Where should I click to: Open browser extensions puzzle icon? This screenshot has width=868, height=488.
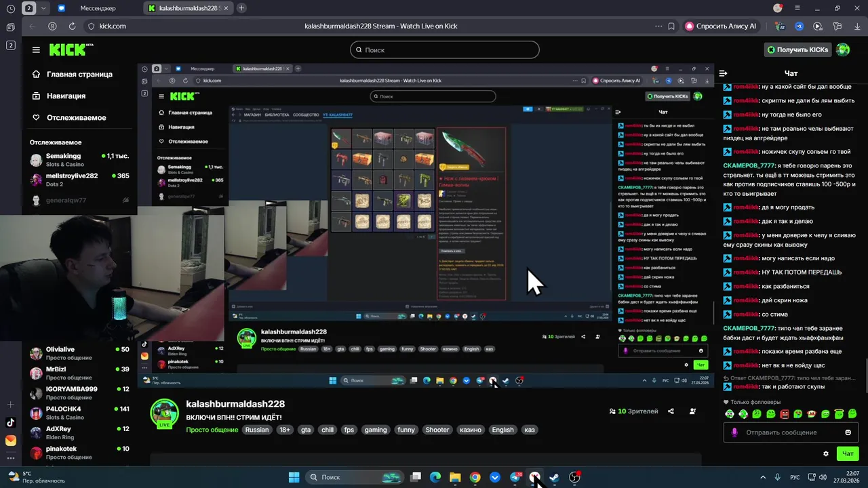pyautogui.click(x=837, y=26)
